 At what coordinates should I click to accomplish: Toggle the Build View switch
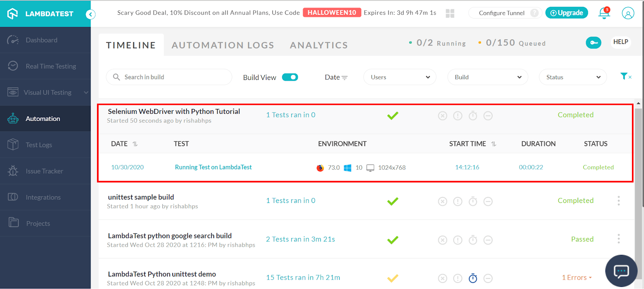290,77
